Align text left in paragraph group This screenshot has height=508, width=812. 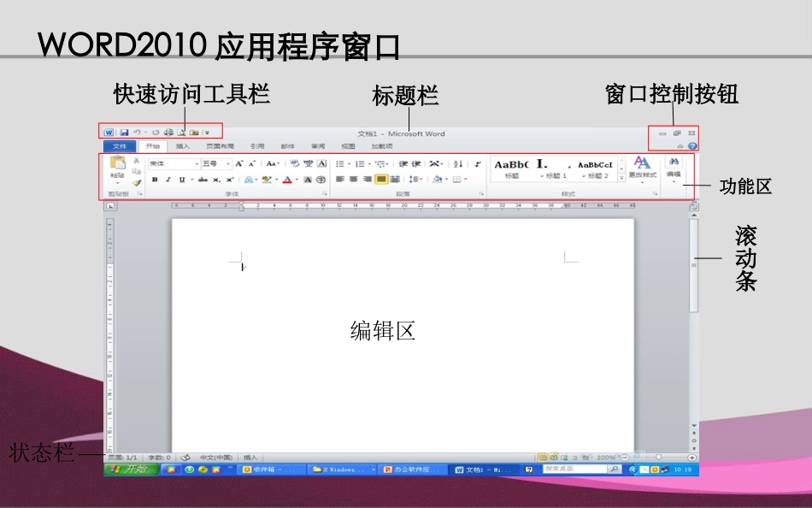340,180
